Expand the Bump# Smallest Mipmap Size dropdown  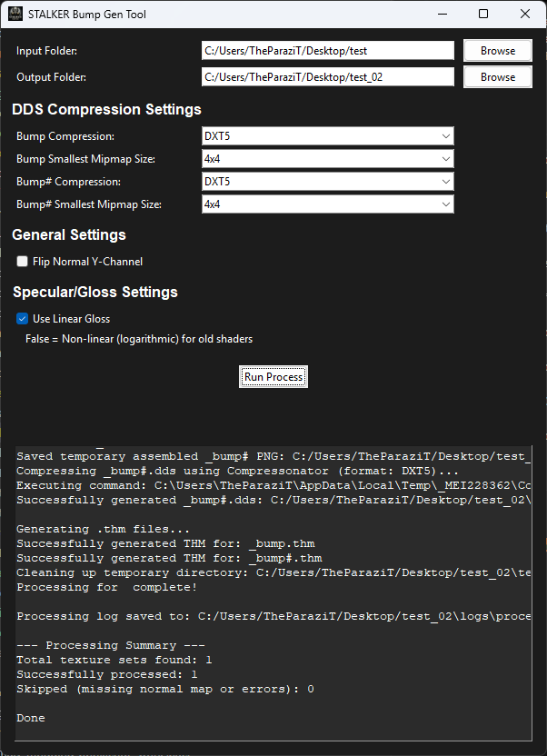[327, 204]
